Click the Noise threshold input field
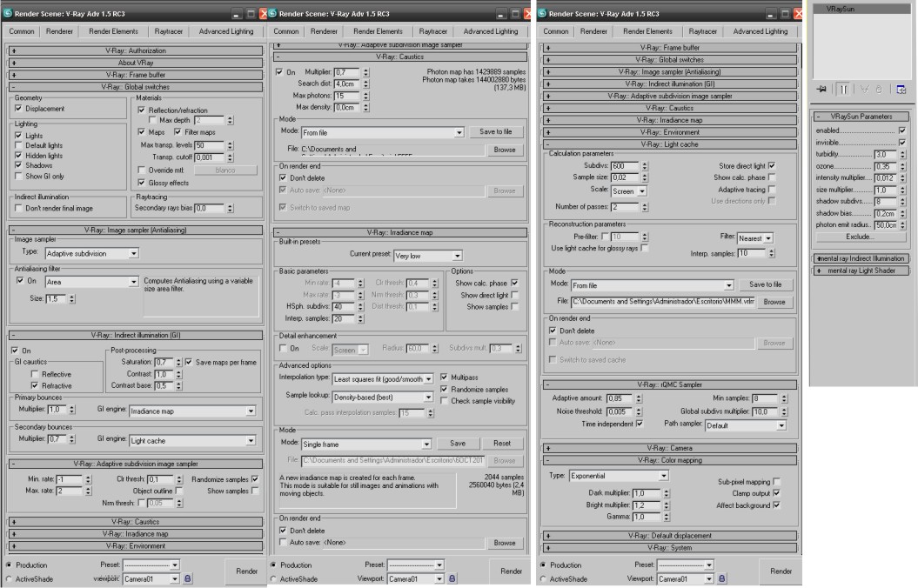918x588 pixels. click(619, 411)
